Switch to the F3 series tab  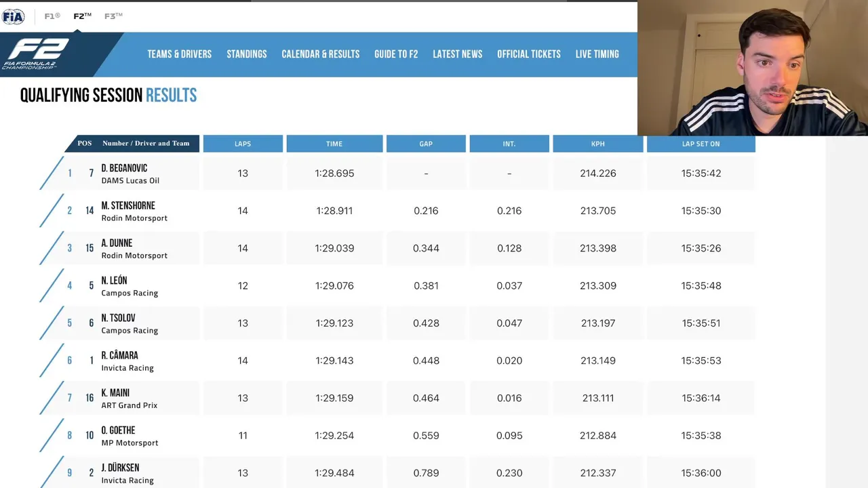[x=113, y=16]
